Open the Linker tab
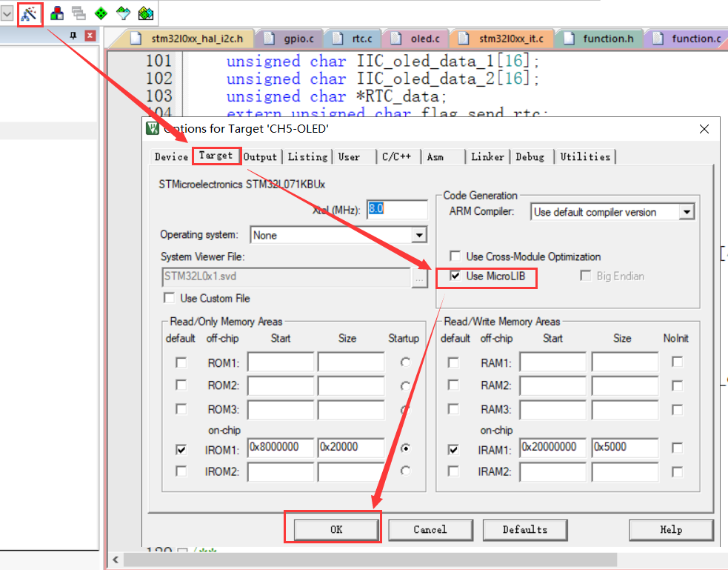The height and width of the screenshot is (570, 728). (x=487, y=157)
